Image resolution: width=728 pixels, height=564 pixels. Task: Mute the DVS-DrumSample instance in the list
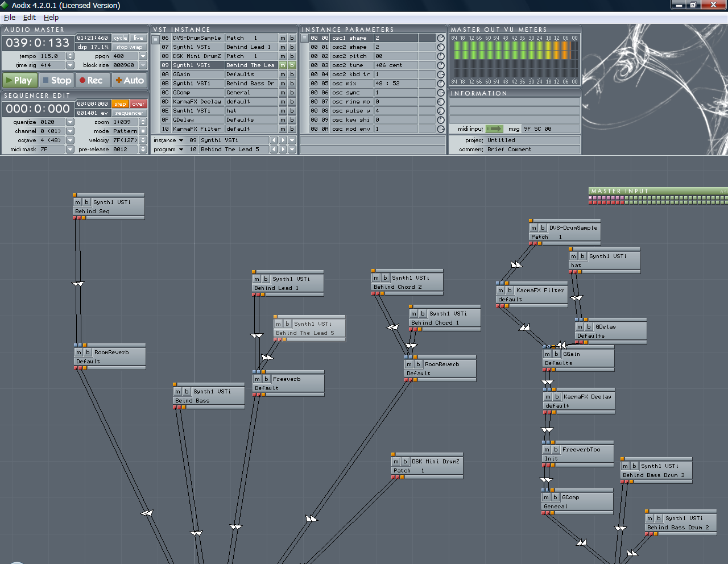click(283, 38)
